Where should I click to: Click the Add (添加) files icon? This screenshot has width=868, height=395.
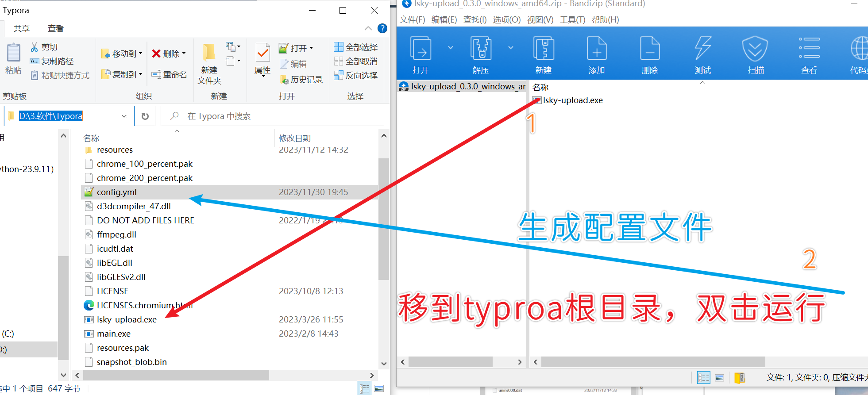(597, 49)
